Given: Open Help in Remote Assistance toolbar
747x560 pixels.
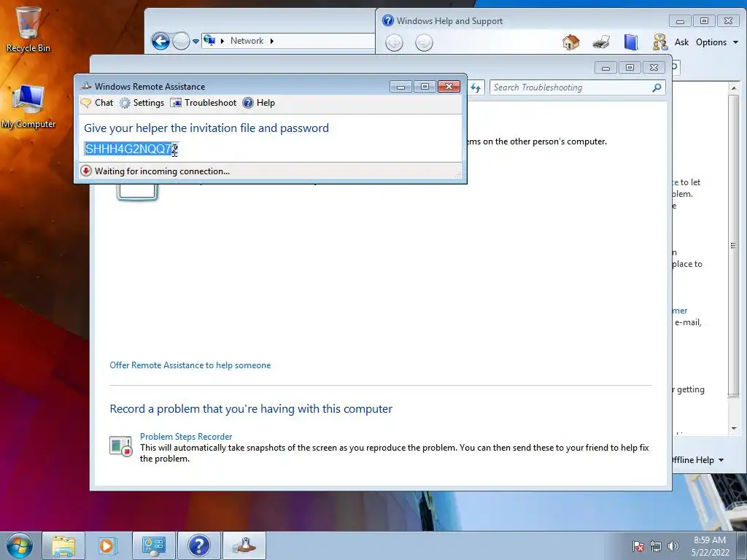Looking at the screenshot, I should (x=259, y=103).
